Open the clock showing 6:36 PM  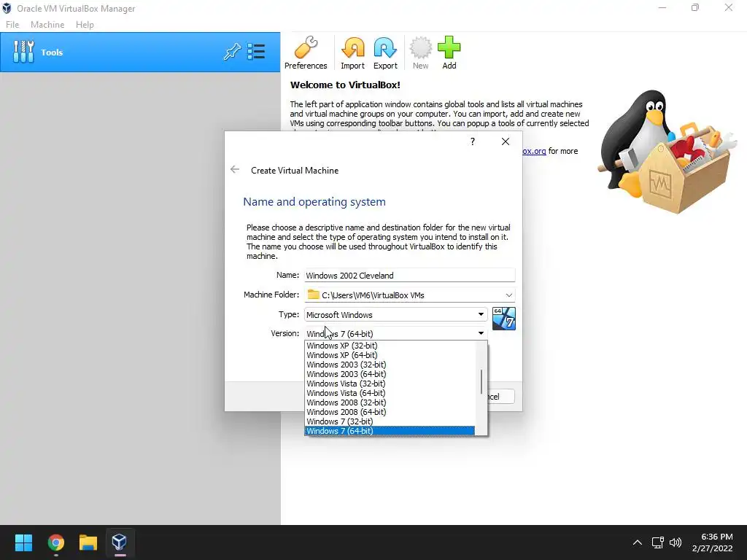click(x=713, y=542)
